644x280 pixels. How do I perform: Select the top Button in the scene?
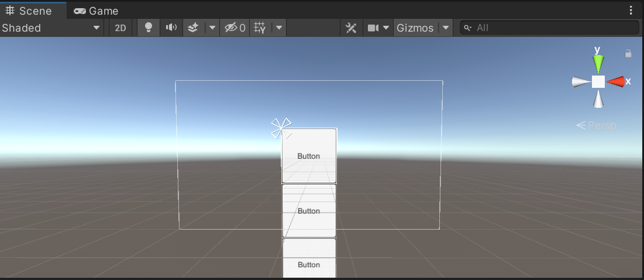click(309, 156)
